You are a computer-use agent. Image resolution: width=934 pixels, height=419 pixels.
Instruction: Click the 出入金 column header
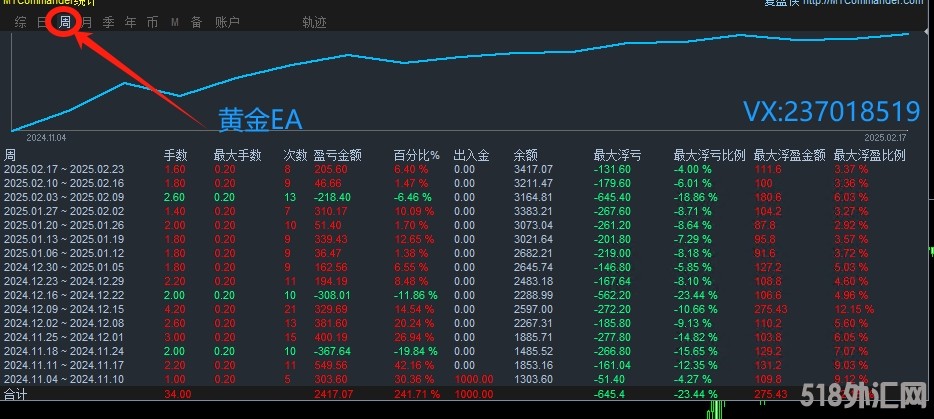[471, 156]
